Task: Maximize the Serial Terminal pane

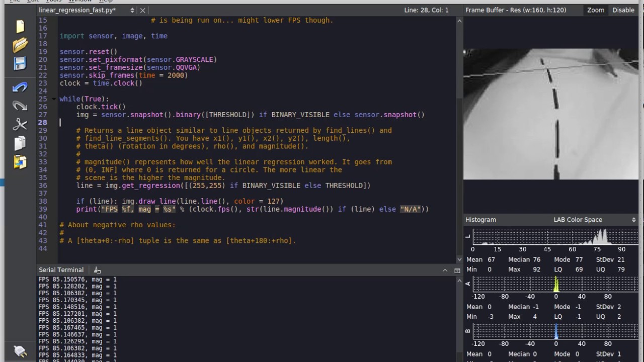Action: click(457, 270)
